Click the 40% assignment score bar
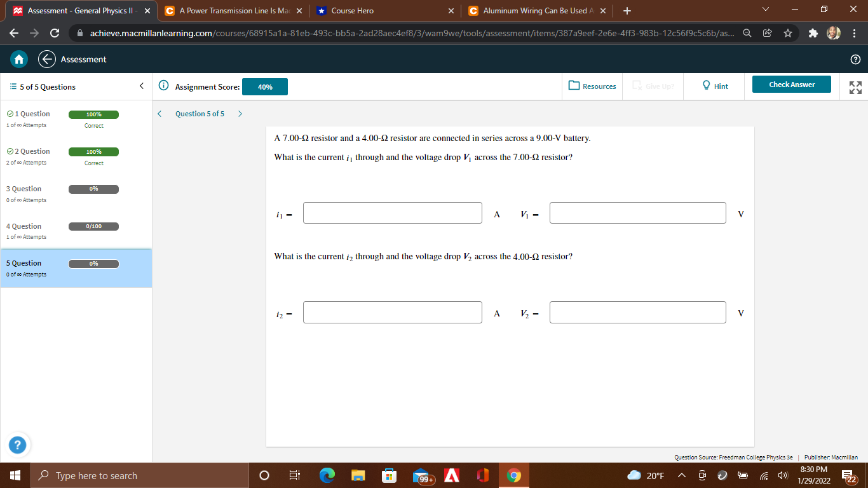The image size is (868, 488). [264, 86]
